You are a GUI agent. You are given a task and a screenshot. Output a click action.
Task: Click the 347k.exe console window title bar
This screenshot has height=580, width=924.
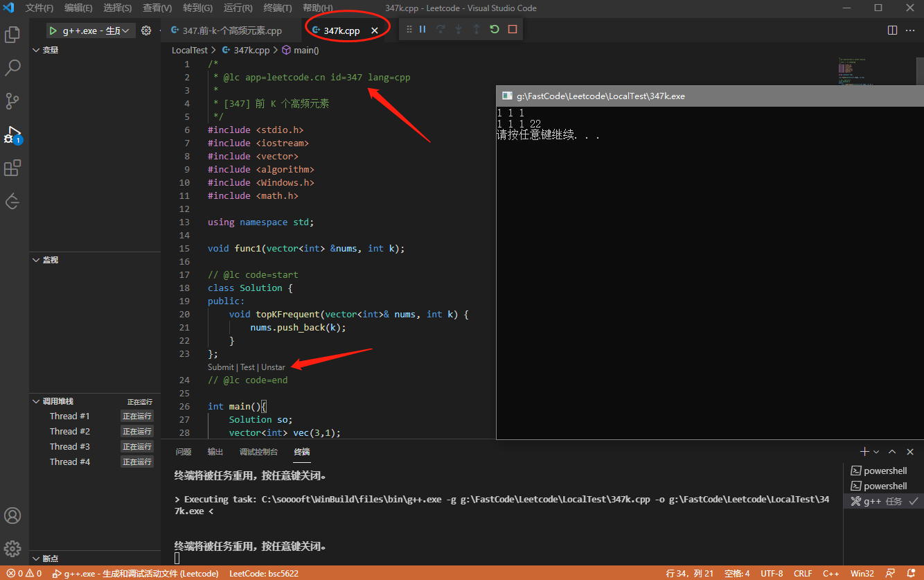coord(710,96)
